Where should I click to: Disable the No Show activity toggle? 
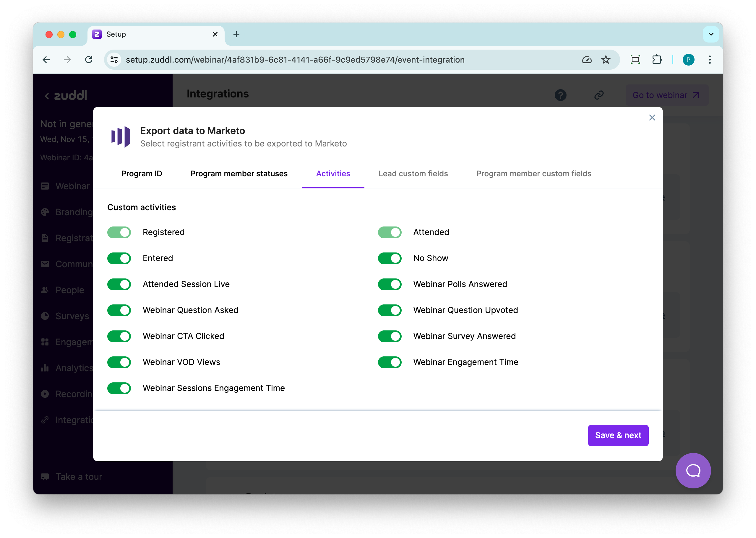tap(390, 258)
